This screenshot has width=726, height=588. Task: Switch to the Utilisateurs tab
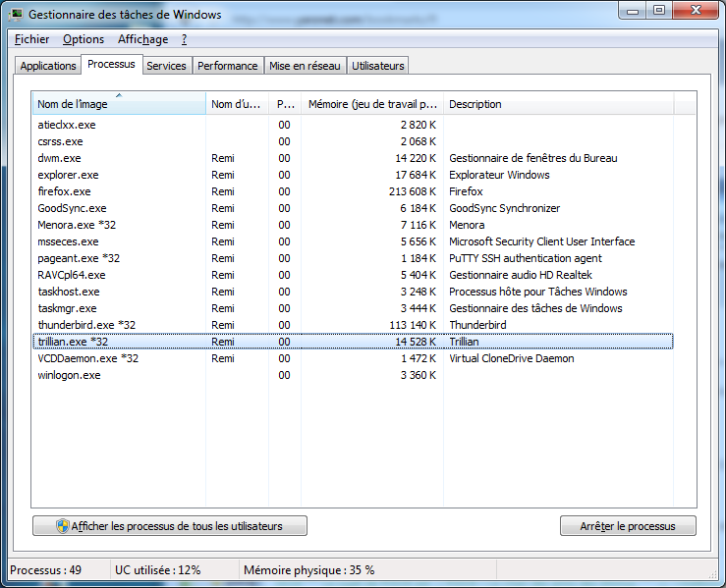coord(377,66)
